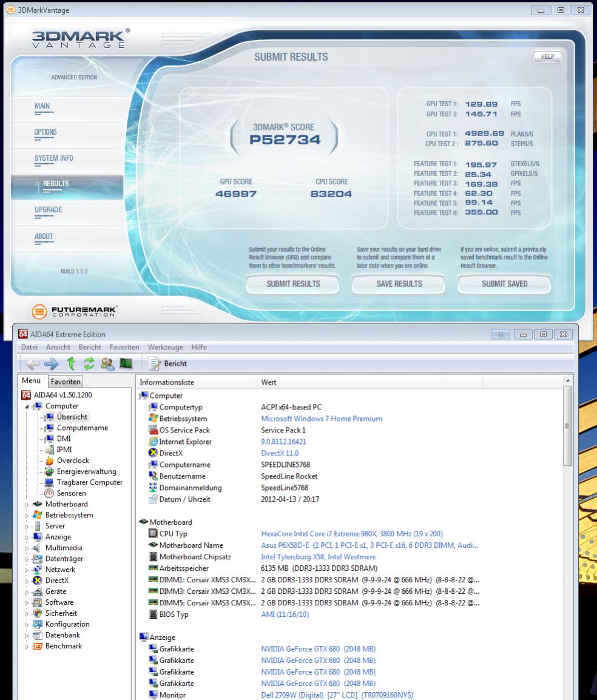The width and height of the screenshot is (597, 700).
Task: Click the Datenbank tree icon
Action: pyautogui.click(x=38, y=635)
